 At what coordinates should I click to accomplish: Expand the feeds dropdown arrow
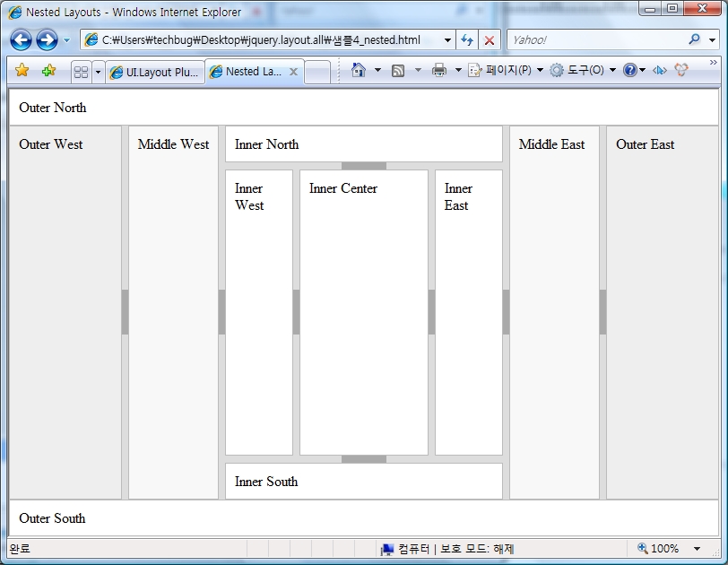pos(418,70)
